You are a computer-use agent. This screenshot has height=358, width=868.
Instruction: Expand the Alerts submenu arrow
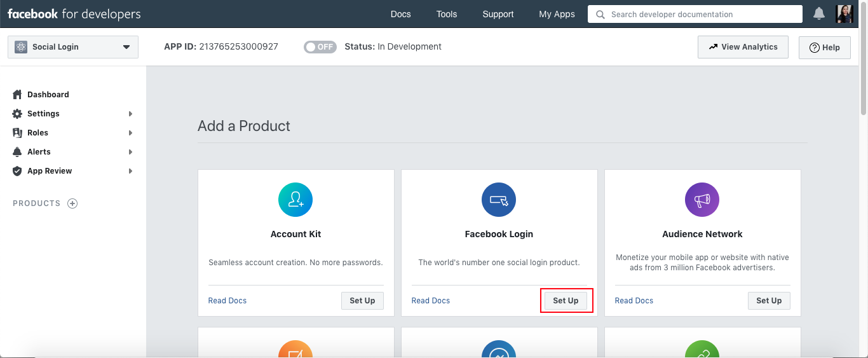130,152
